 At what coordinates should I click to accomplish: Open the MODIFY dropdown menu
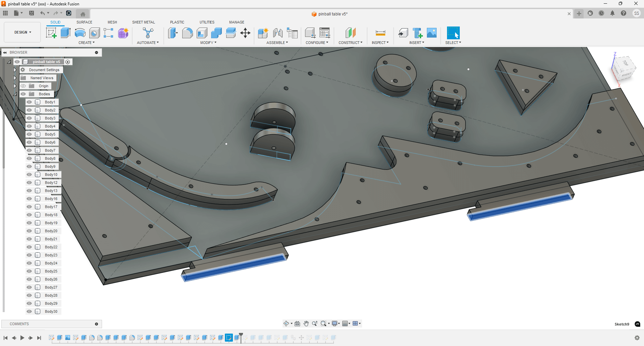click(x=208, y=43)
